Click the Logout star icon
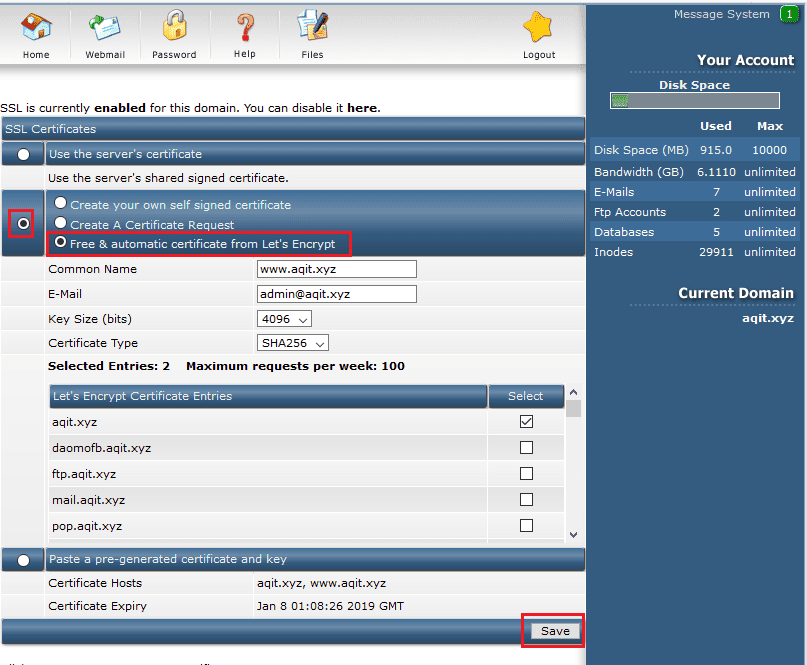The image size is (807, 665). (538, 27)
